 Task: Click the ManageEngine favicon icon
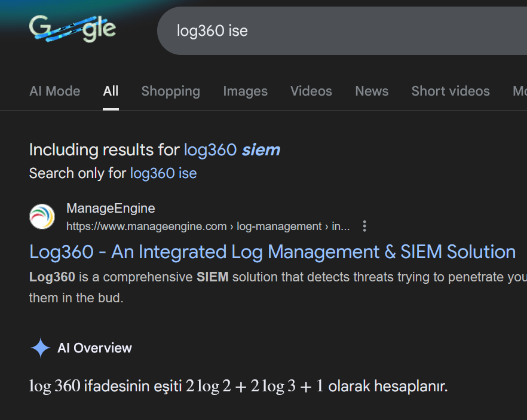coord(42,216)
